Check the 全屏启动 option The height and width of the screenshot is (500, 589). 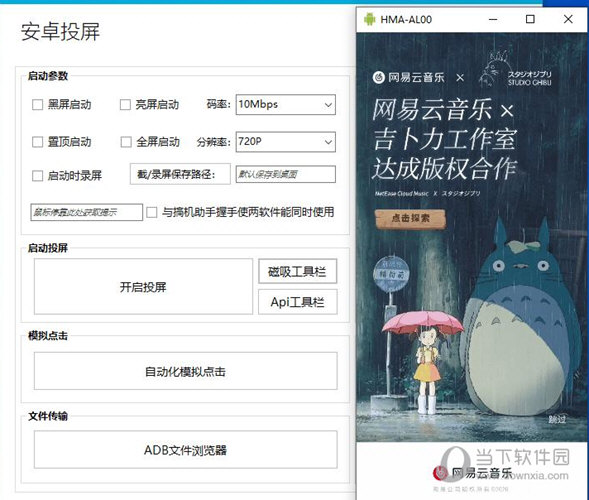pyautogui.click(x=126, y=142)
